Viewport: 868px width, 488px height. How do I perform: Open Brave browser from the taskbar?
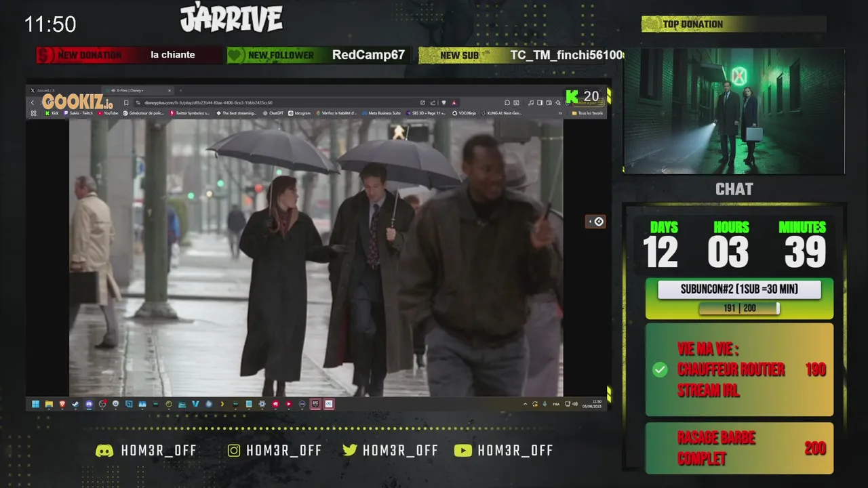pyautogui.click(x=62, y=404)
